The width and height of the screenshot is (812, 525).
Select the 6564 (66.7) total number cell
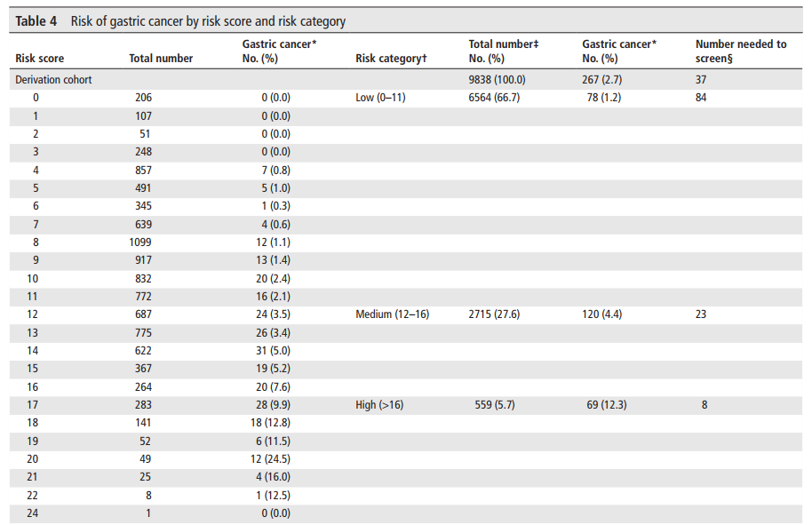(x=494, y=98)
